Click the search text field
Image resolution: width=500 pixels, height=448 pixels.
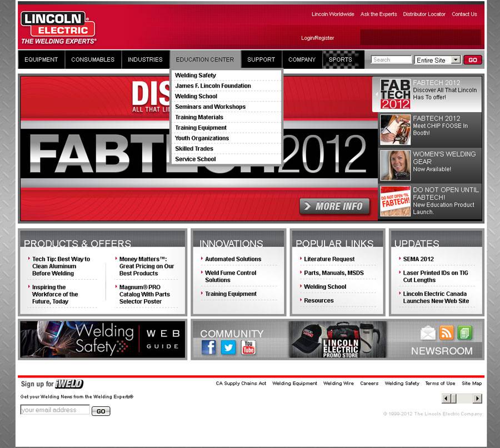[x=391, y=60]
